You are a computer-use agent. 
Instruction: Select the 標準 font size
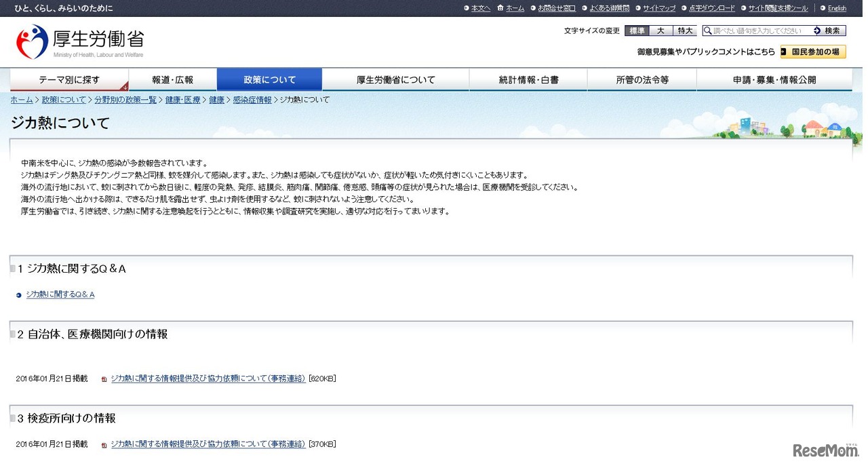click(x=637, y=31)
